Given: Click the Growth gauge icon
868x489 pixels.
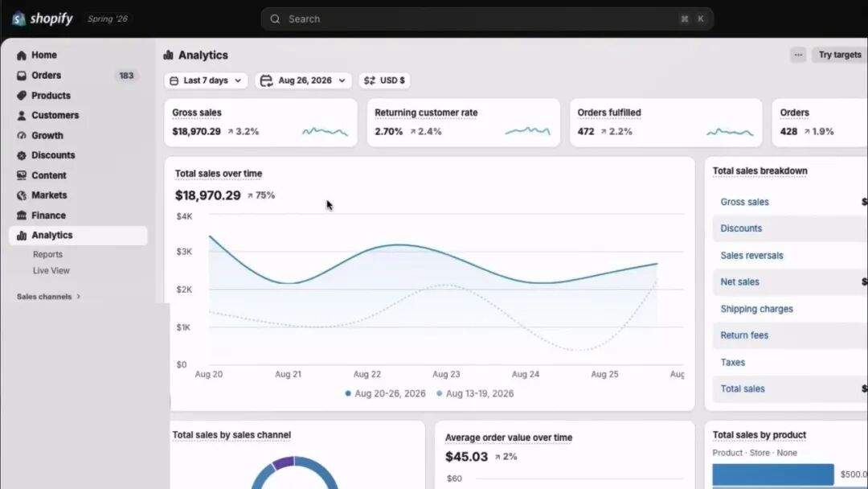Looking at the screenshot, I should click(22, 136).
